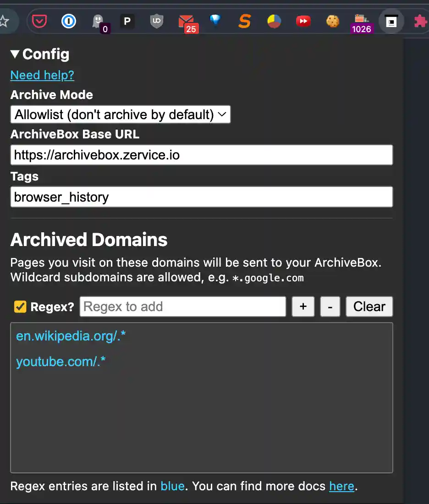
Task: Collapse the Config section triangle
Action: [x=15, y=54]
